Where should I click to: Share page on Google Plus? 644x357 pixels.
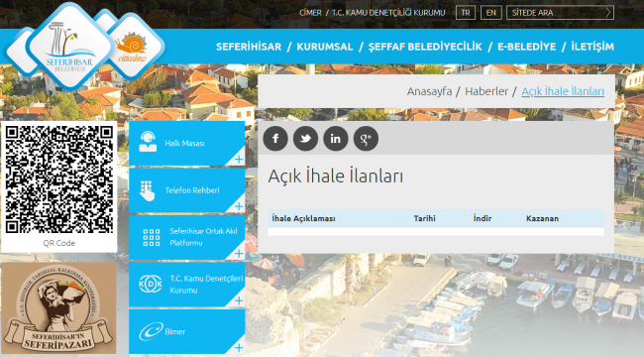pos(366,139)
